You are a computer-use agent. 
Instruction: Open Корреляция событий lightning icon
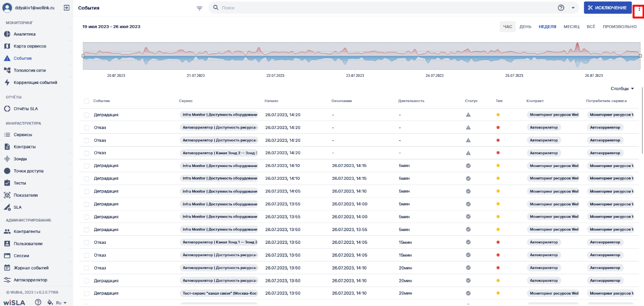click(x=7, y=83)
